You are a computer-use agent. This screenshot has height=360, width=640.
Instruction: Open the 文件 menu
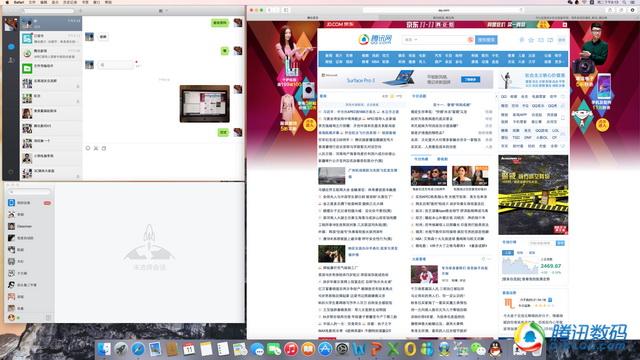(31, 2)
